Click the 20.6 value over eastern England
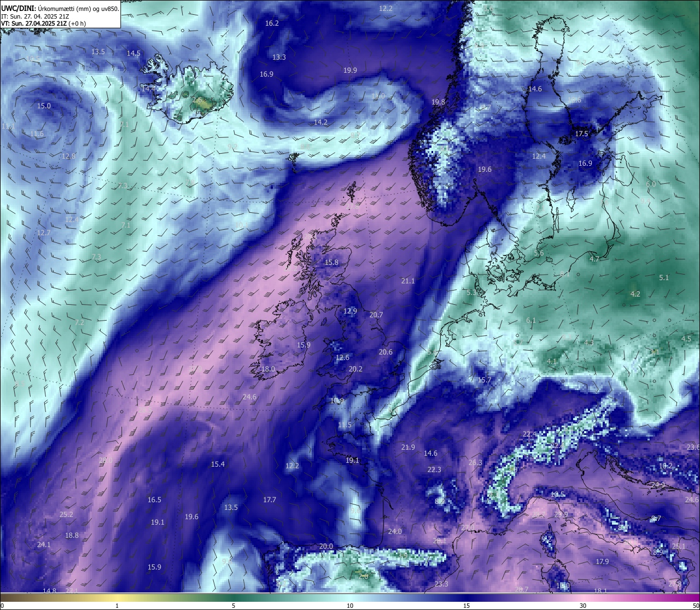Viewport: 700px width, 610px height. [386, 352]
